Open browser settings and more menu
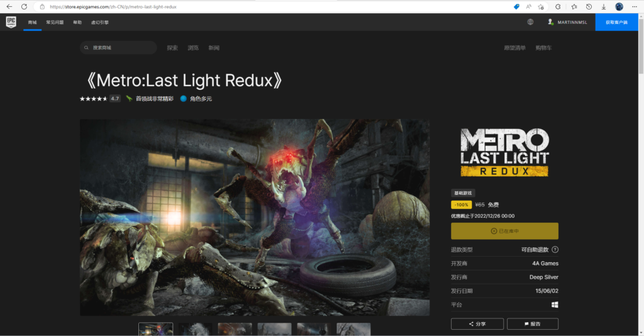The image size is (644, 336). tap(635, 6)
